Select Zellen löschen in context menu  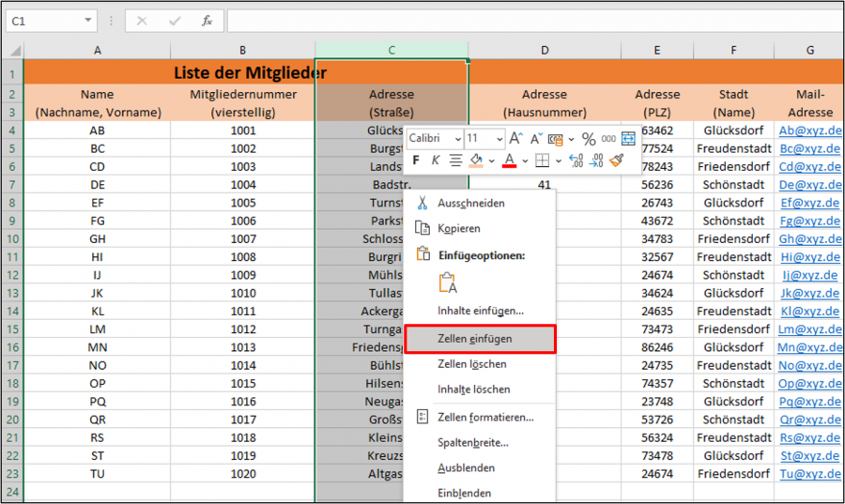pyautogui.click(x=472, y=364)
